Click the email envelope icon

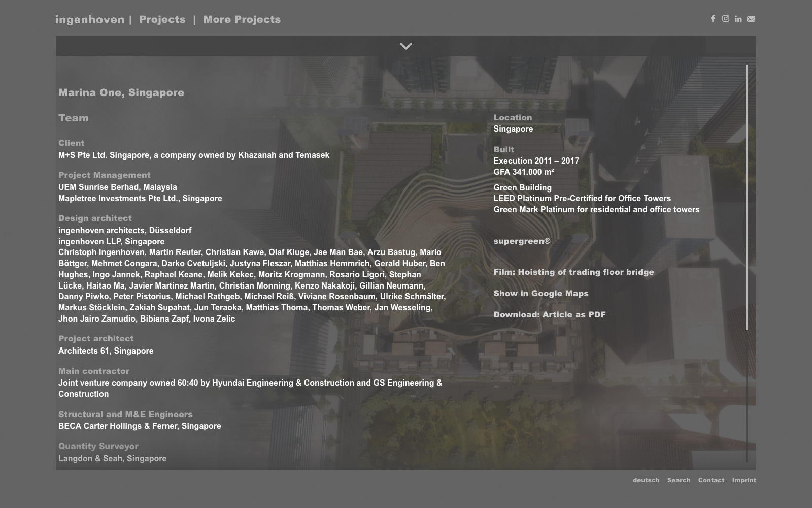pyautogui.click(x=751, y=19)
